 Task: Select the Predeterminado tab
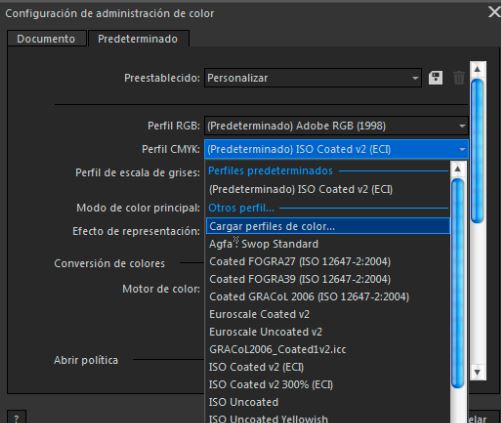(138, 39)
